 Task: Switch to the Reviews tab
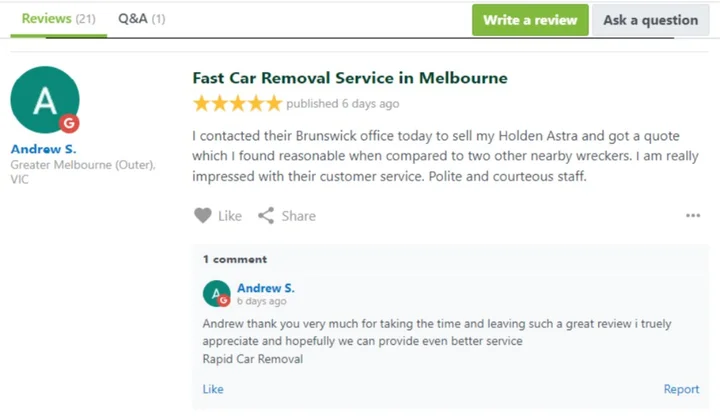point(58,19)
